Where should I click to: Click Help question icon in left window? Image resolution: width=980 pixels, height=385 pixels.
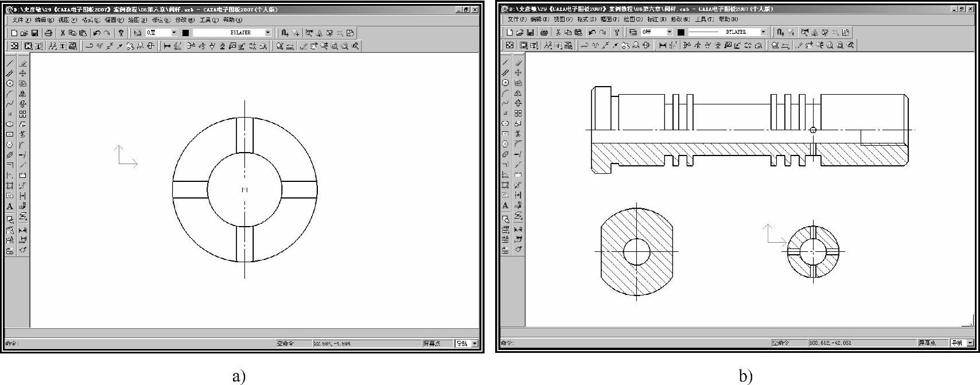coord(120,33)
